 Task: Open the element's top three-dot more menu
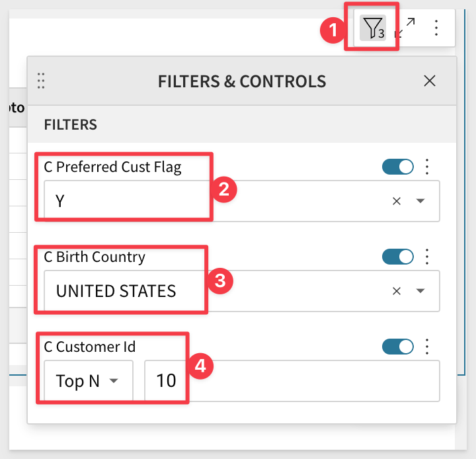coord(436,28)
